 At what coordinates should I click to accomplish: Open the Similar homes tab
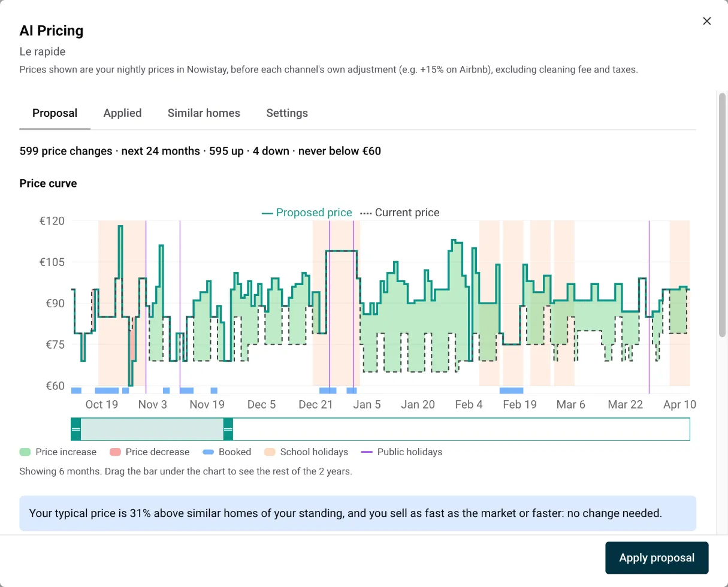pos(204,113)
